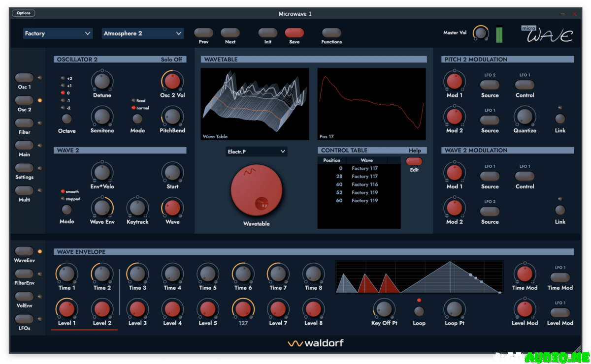
Task: Click the Master Vol knob
Action: [480, 33]
